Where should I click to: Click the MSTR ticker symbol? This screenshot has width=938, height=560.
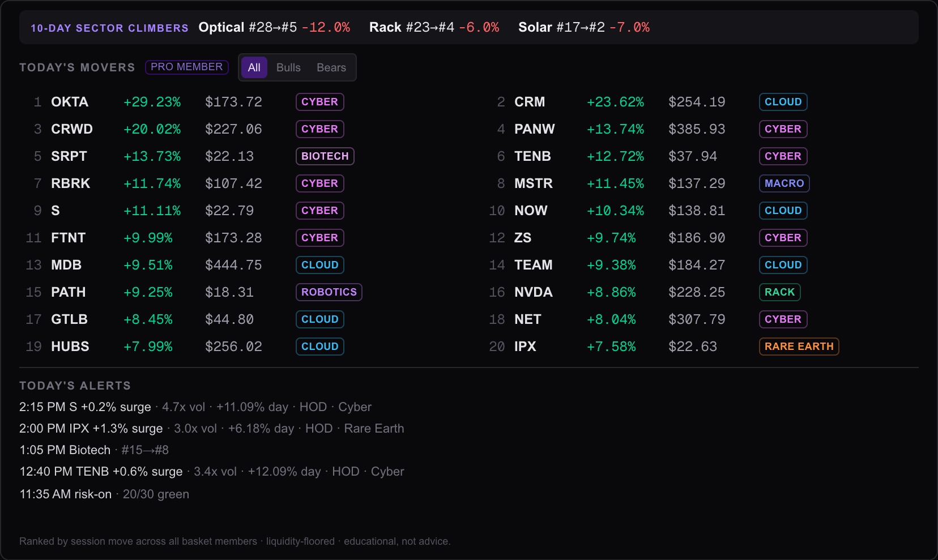tap(534, 183)
